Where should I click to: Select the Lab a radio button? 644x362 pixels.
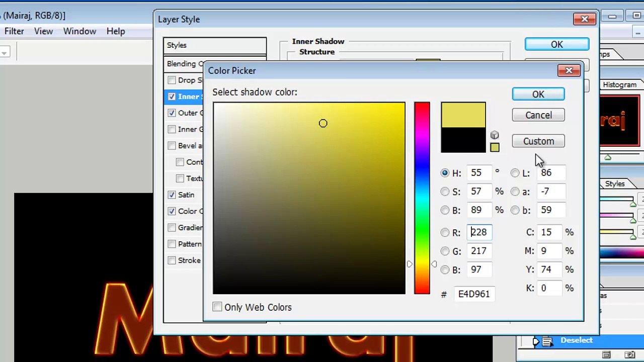pyautogui.click(x=515, y=192)
